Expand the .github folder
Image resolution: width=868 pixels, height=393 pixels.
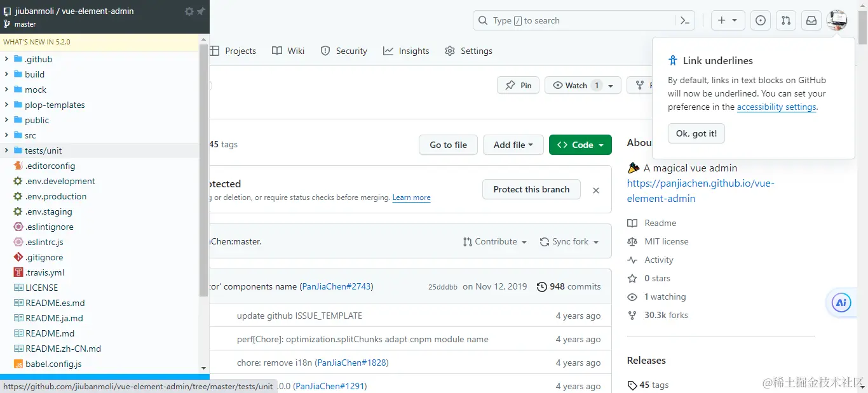(6, 59)
